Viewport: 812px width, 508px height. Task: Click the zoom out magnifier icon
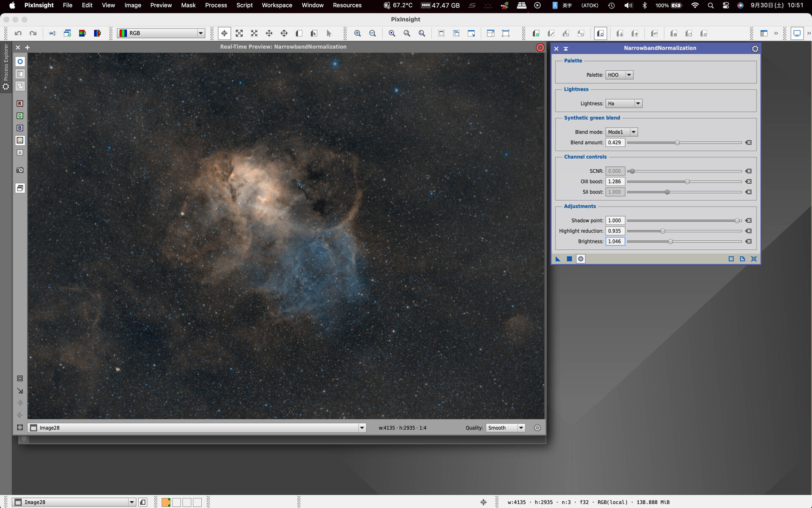372,33
